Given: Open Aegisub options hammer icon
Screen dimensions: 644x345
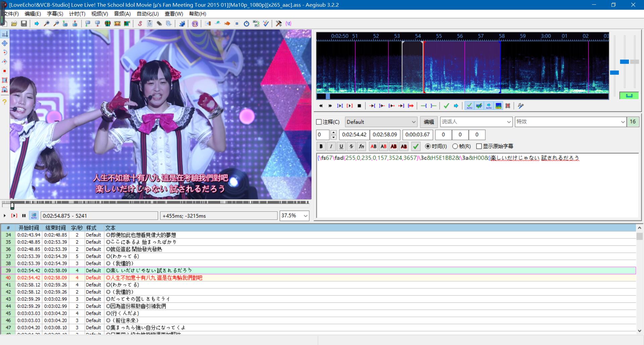Looking at the screenshot, I should pos(279,23).
